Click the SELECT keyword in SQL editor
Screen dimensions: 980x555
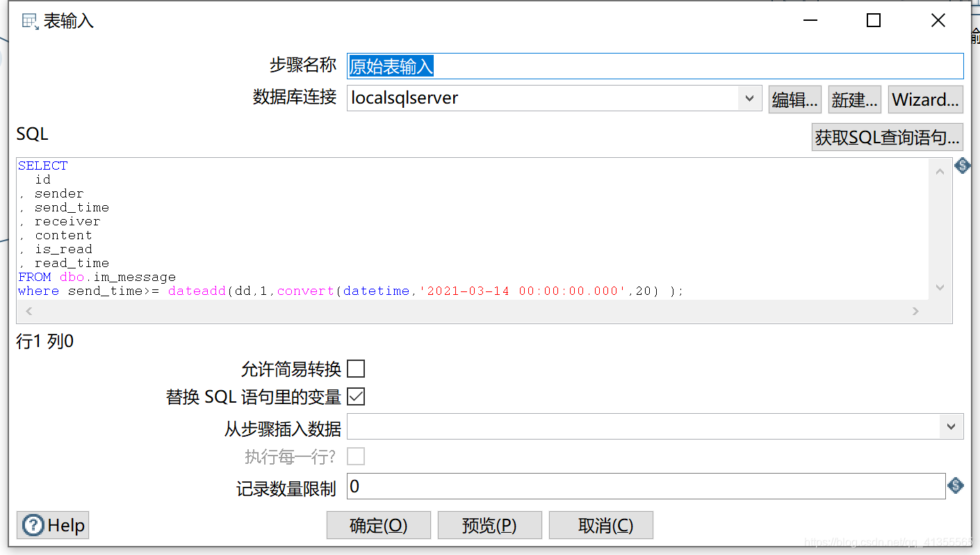[43, 166]
